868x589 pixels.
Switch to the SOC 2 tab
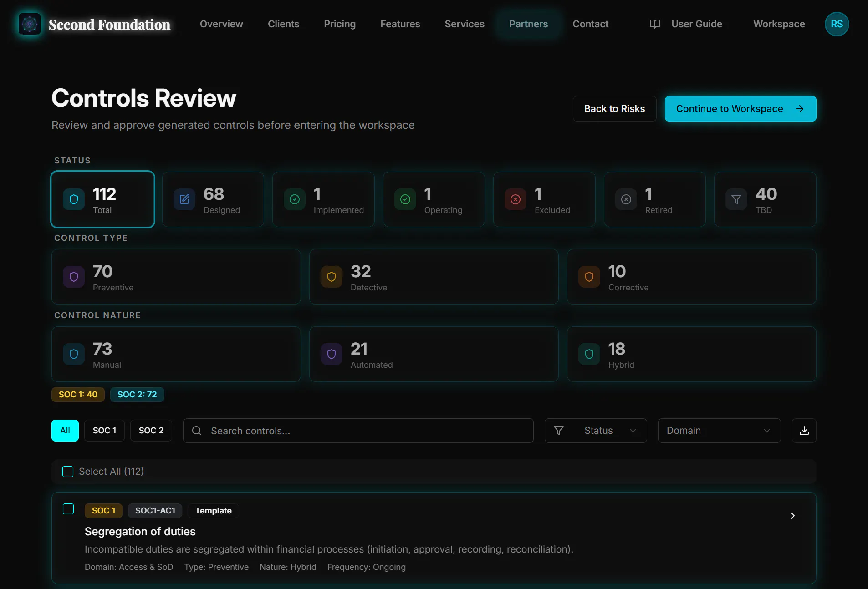coord(151,431)
